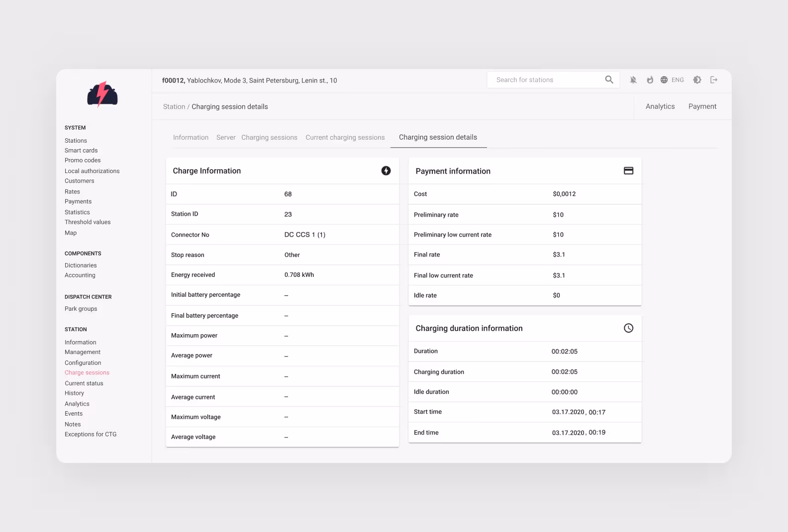Click Initial battery percentage label

click(x=205, y=295)
